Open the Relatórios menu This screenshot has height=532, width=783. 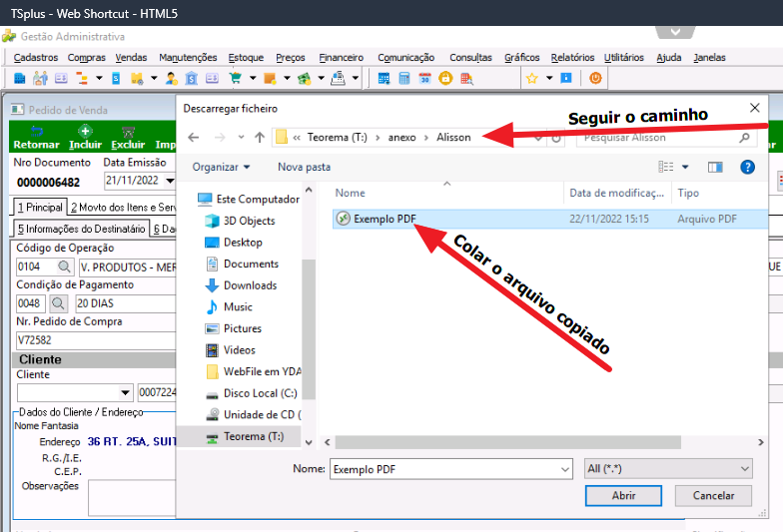(x=572, y=58)
